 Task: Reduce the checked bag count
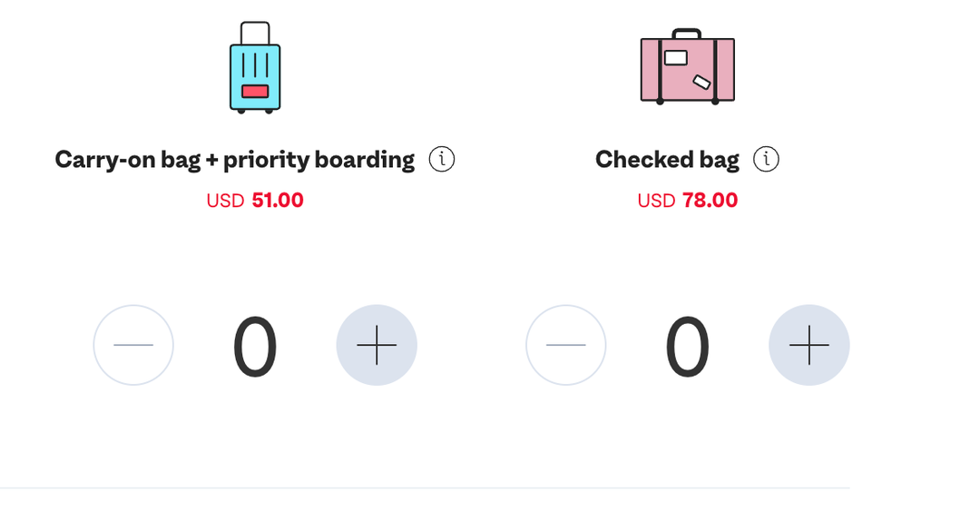coord(566,346)
